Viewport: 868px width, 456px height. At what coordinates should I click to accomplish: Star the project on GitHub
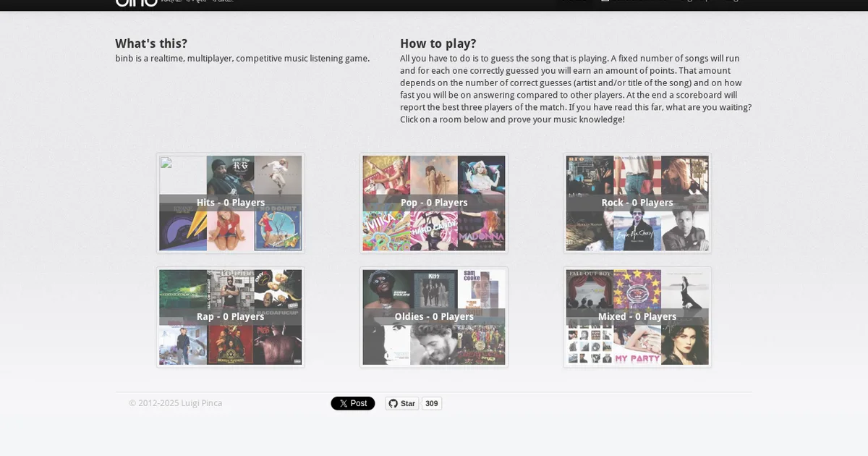(x=402, y=403)
